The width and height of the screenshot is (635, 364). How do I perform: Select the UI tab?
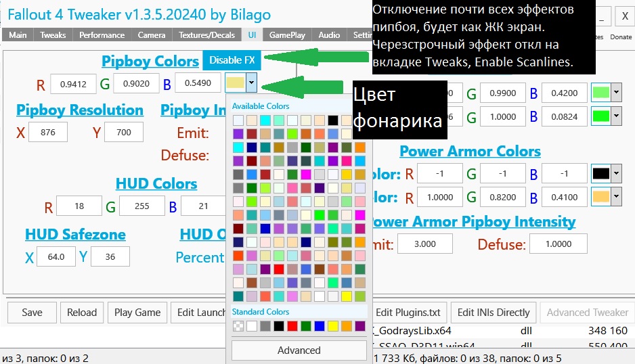[x=252, y=35]
